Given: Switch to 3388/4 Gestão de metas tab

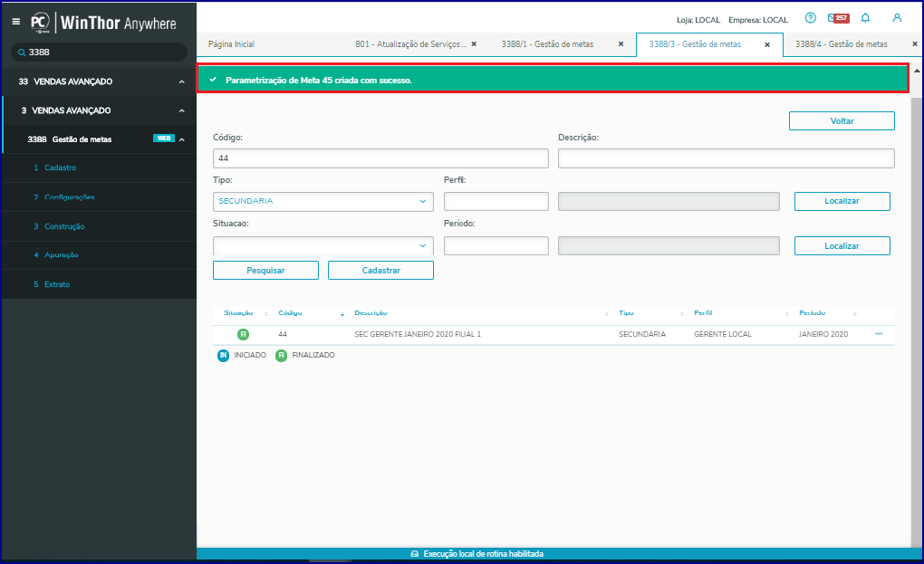Looking at the screenshot, I should coord(841,44).
